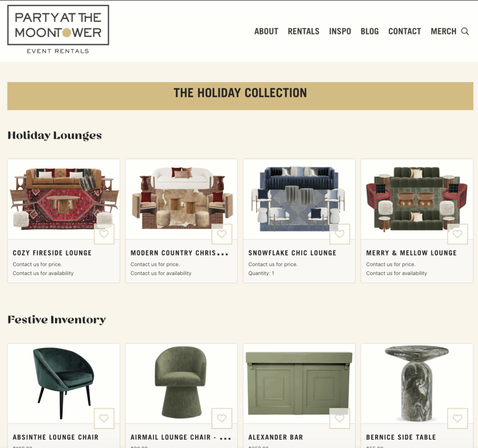Visit the Contact page

(x=405, y=31)
